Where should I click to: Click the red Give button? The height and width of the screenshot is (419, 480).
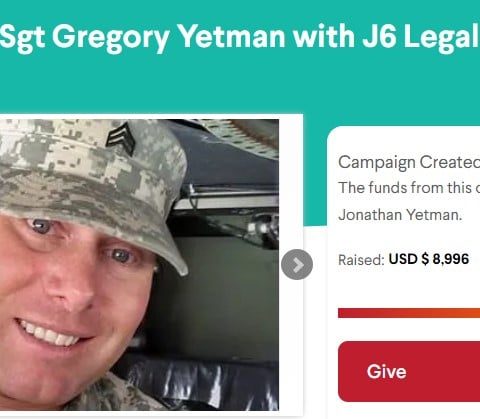[x=409, y=371]
